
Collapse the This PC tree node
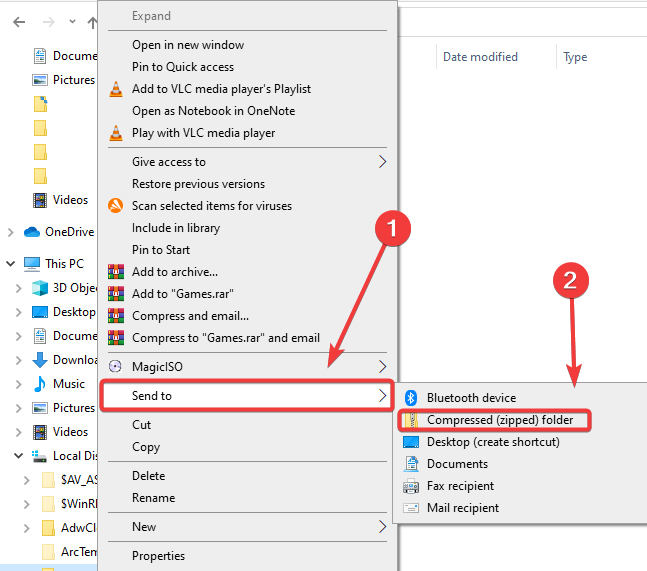[11, 264]
